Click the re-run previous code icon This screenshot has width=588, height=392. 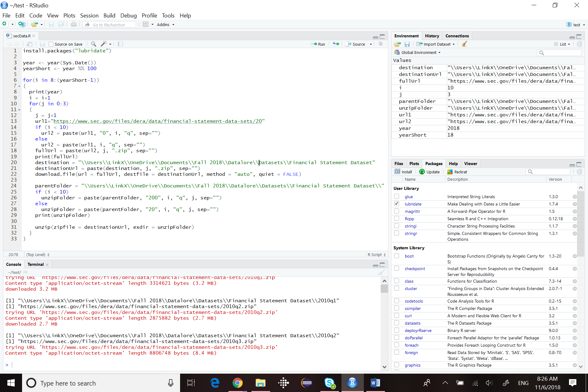[x=336, y=44]
